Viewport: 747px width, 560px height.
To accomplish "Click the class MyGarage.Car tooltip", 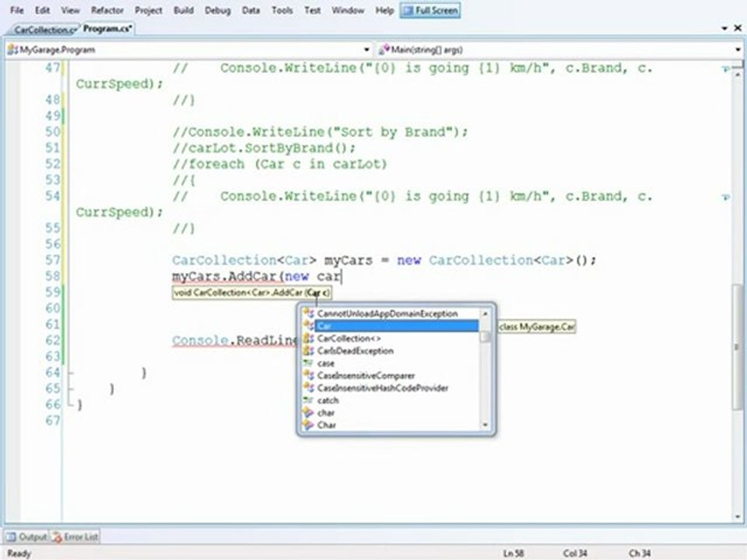I will coord(538,327).
